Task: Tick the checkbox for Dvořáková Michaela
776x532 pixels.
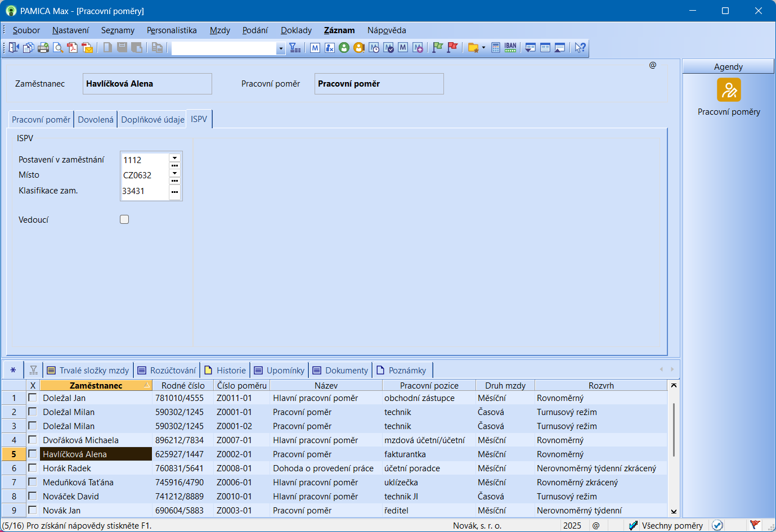Action: point(33,440)
